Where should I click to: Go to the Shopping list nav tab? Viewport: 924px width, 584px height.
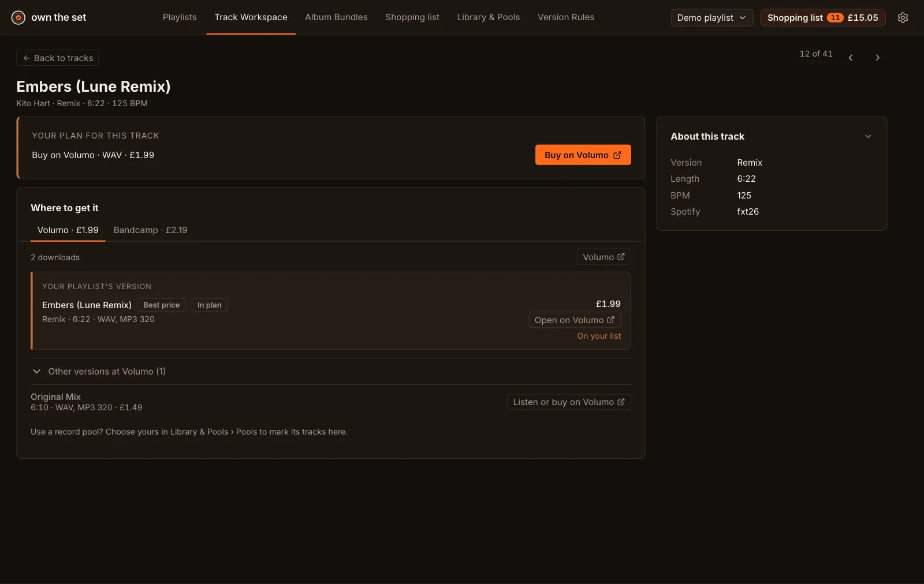[412, 17]
